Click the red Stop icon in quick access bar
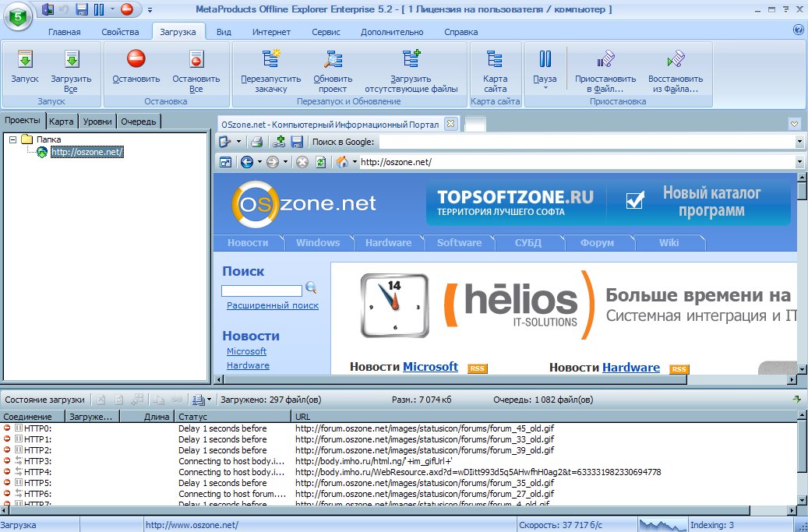Image resolution: width=808 pixels, height=532 pixels. (x=127, y=9)
